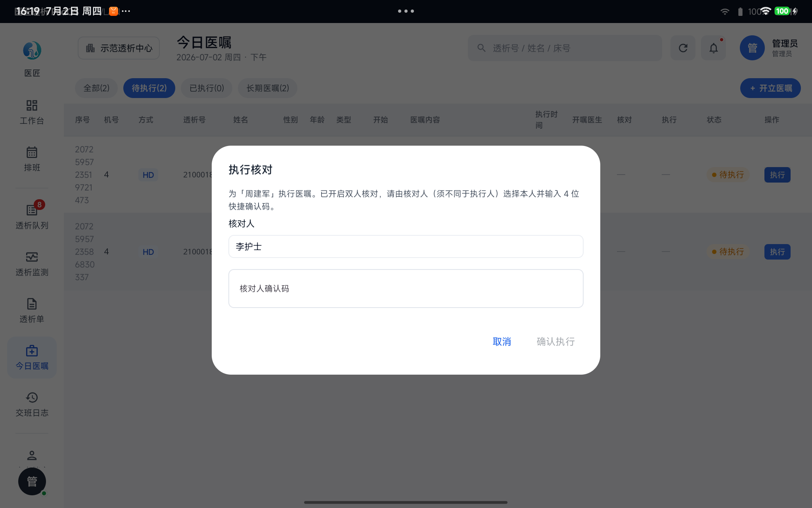812x508 pixels.
Task: Click the 执行时间 column header
Action: coord(546,120)
